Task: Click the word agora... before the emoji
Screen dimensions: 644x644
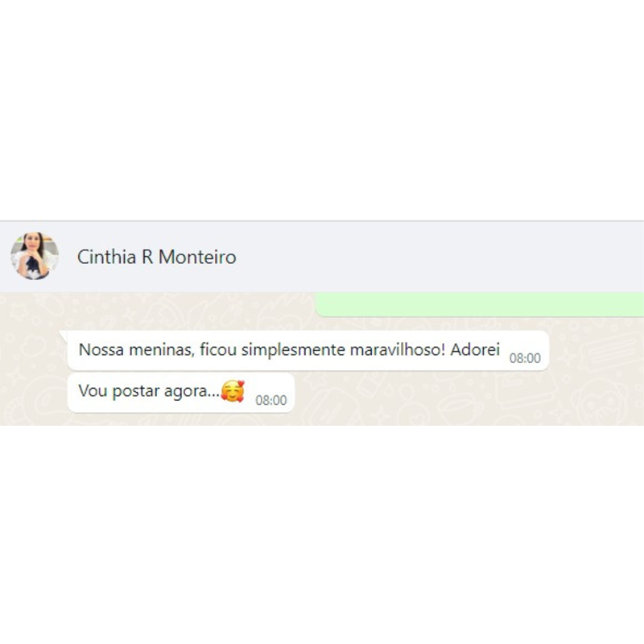Action: pyautogui.click(x=192, y=391)
